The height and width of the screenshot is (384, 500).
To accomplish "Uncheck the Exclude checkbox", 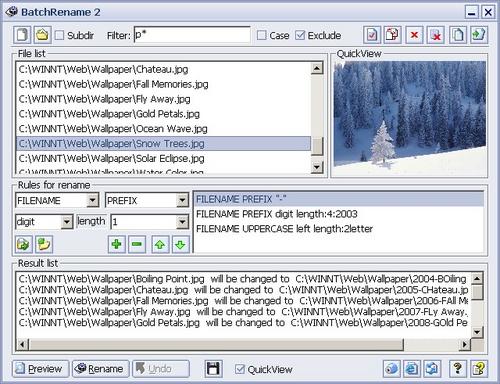I will click(x=300, y=35).
